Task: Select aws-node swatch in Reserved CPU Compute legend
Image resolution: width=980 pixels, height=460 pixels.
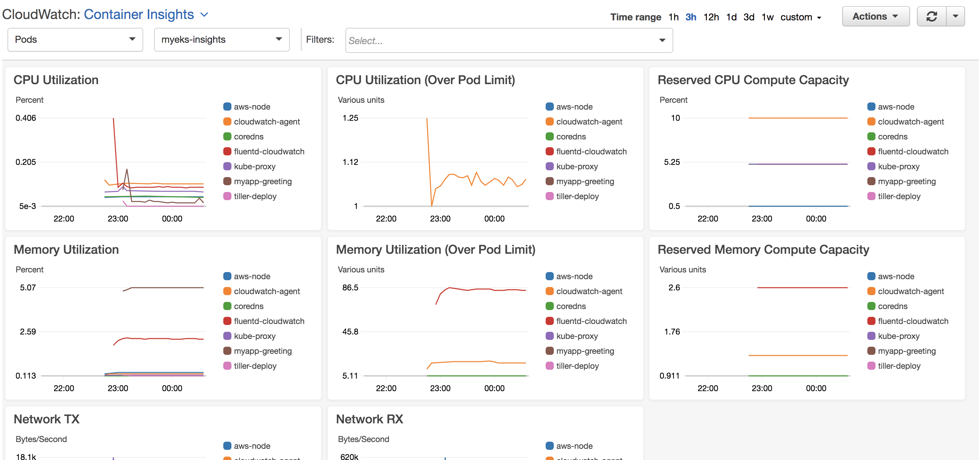Action: (x=871, y=107)
